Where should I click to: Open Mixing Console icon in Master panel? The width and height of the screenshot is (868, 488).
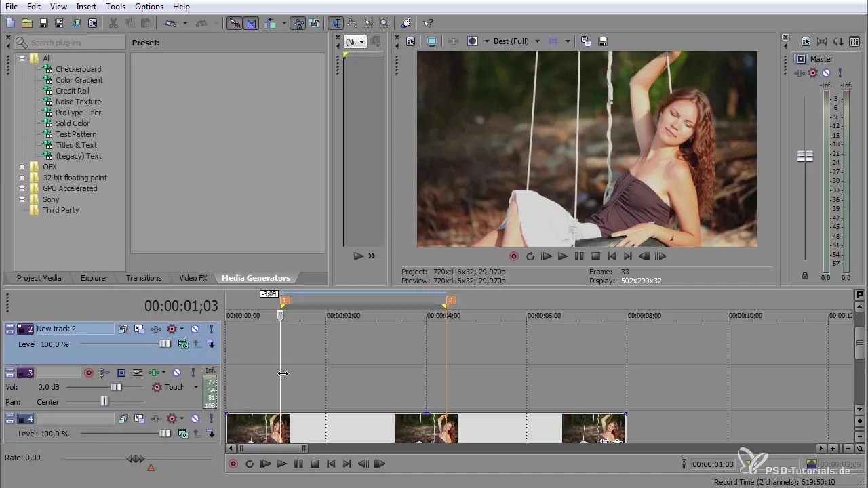click(854, 41)
